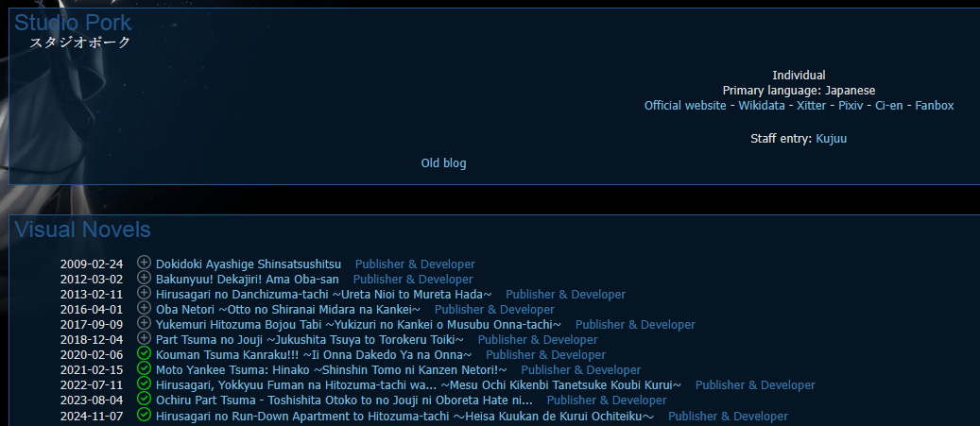The width and height of the screenshot is (980, 426).
Task: Click the 2020-02-06 release date
Action: pos(92,355)
